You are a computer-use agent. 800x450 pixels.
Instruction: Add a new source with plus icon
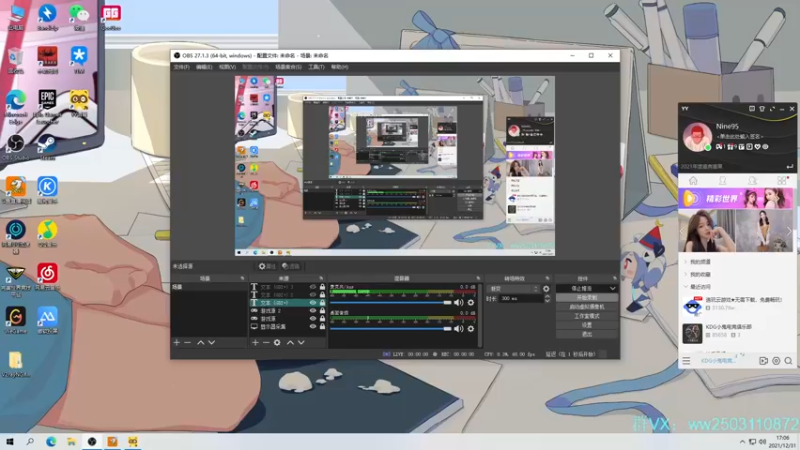tap(255, 342)
